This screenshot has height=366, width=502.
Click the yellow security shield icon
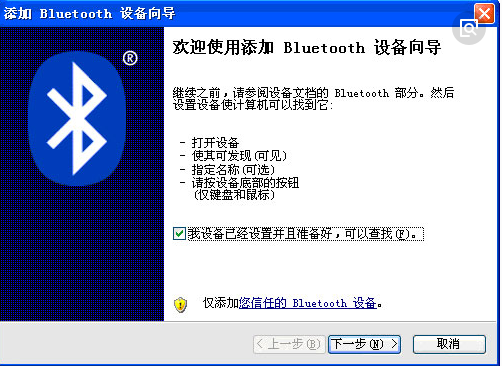(180, 304)
